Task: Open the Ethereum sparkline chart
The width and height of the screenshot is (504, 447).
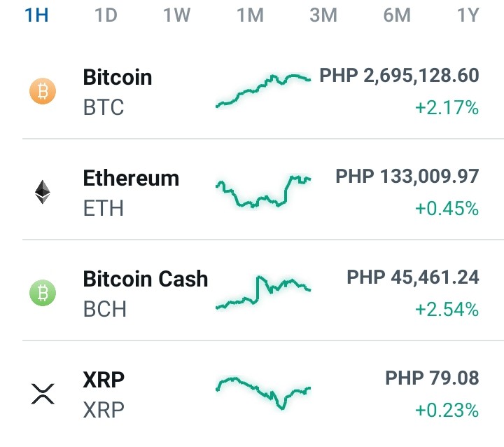Action: (x=263, y=191)
